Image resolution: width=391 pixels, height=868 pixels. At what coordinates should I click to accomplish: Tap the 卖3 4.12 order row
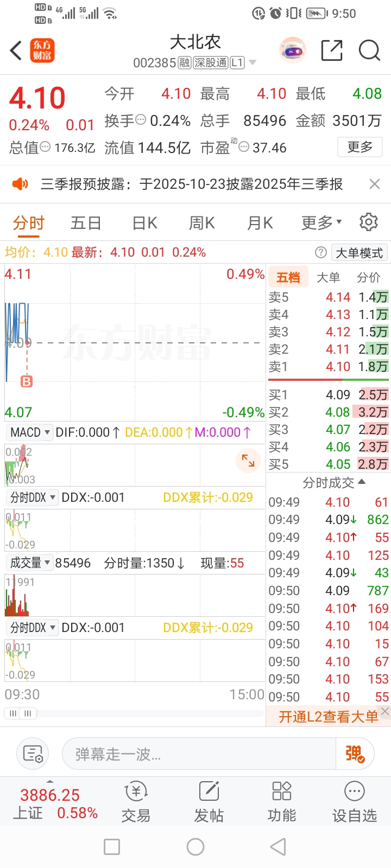pos(329,332)
